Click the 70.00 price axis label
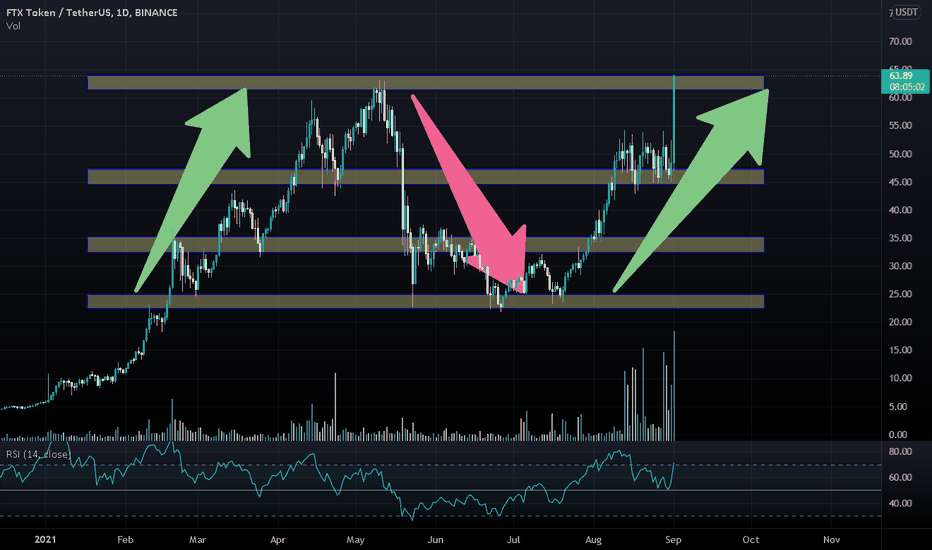 click(900, 42)
